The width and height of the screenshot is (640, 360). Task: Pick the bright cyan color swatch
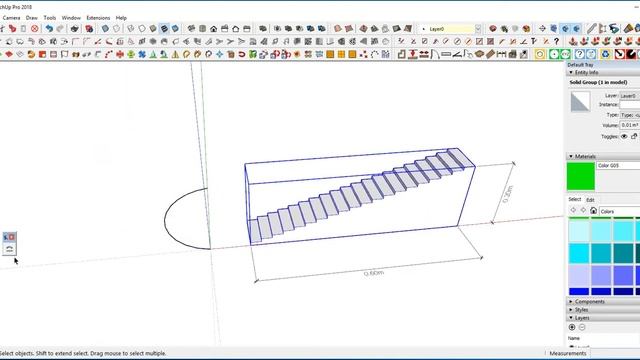[579, 253]
